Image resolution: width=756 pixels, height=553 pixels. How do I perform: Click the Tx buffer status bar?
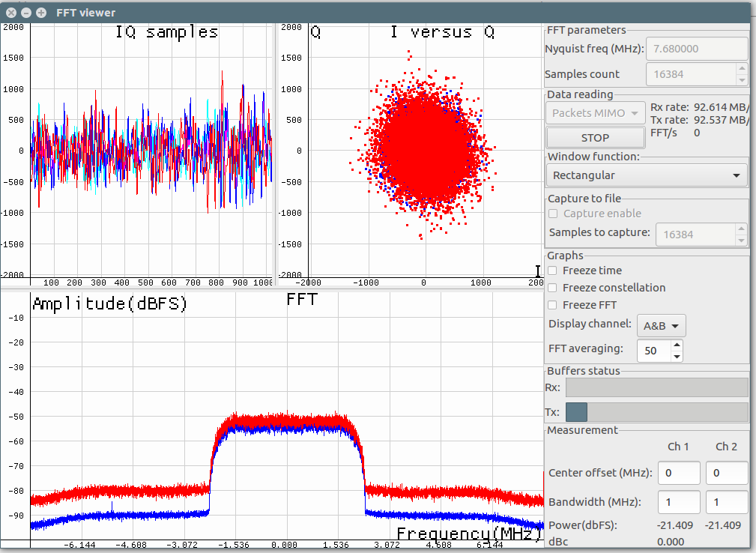(656, 412)
